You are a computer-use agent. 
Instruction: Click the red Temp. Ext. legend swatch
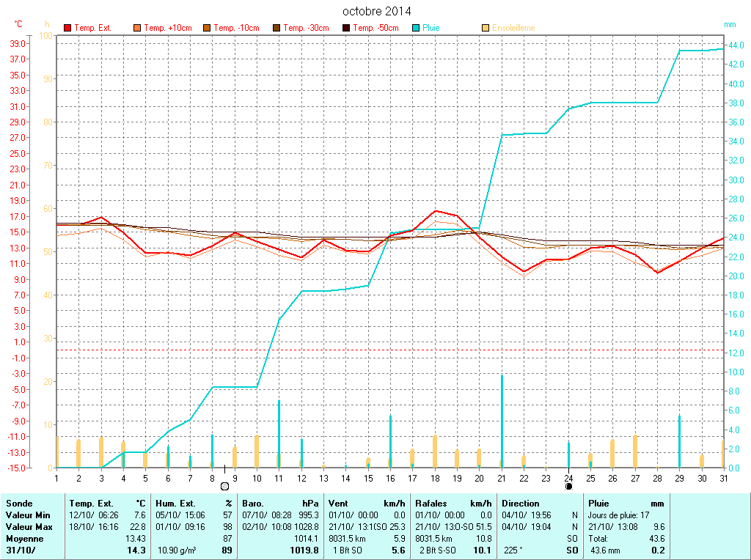click(67, 28)
